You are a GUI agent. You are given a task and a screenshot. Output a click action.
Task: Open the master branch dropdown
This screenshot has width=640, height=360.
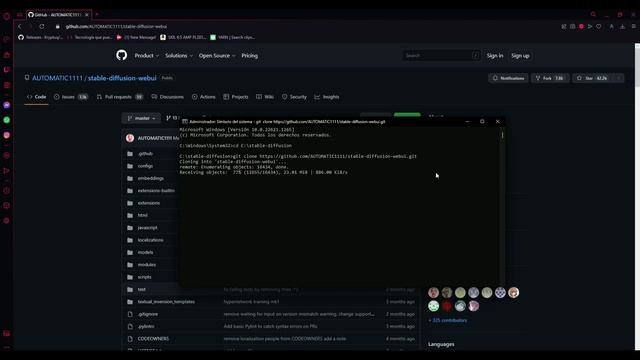141,118
